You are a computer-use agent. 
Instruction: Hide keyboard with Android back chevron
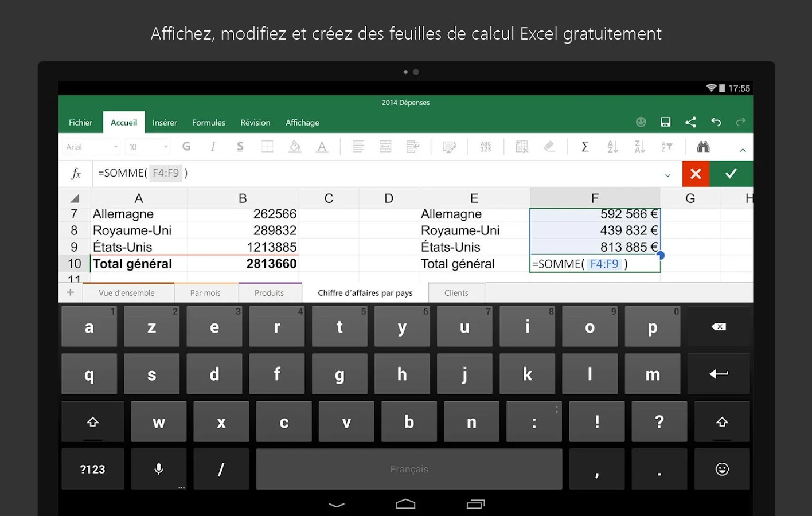(x=337, y=505)
